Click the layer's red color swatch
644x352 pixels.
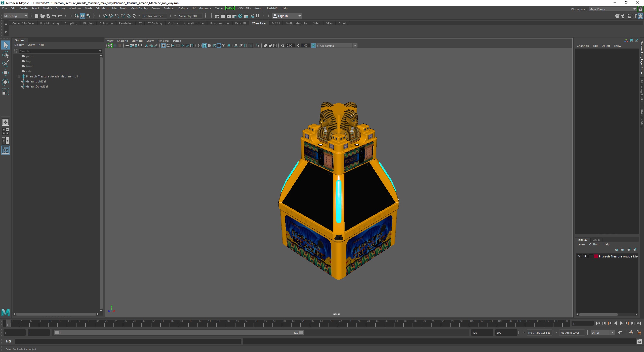click(x=596, y=256)
